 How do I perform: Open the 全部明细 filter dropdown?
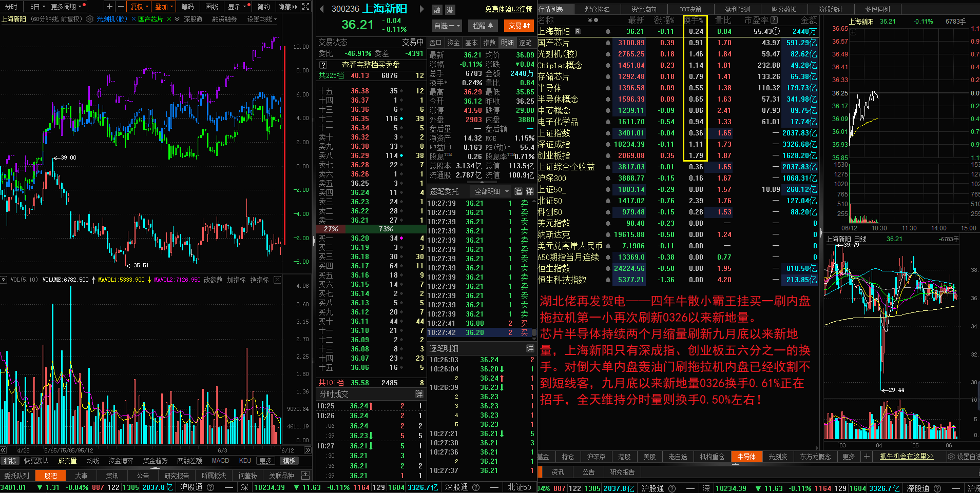point(491,191)
